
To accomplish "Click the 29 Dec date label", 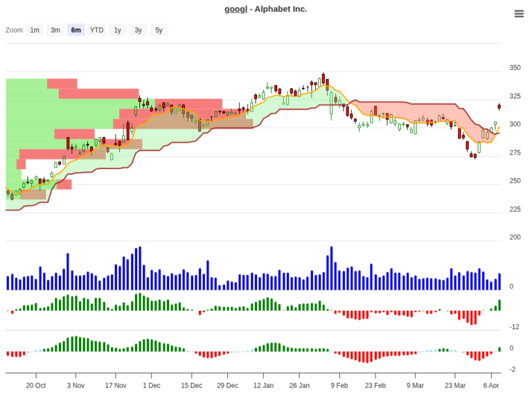I will pyautogui.click(x=227, y=386).
